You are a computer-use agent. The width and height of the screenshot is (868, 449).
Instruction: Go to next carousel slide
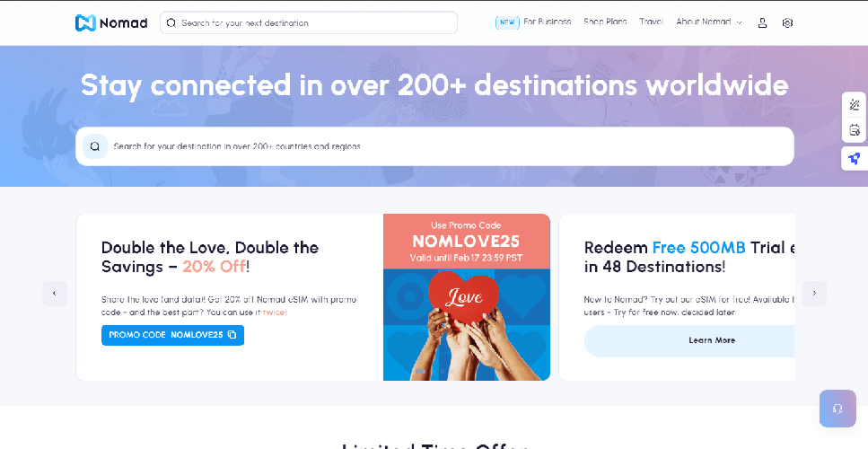(x=814, y=294)
